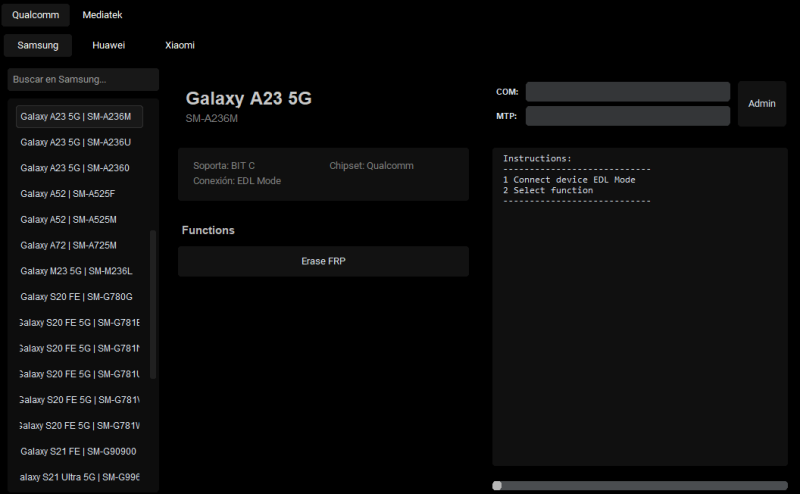Choose Galaxy S21 FE model entry
Screen dimensions: 800x494
tap(79, 452)
